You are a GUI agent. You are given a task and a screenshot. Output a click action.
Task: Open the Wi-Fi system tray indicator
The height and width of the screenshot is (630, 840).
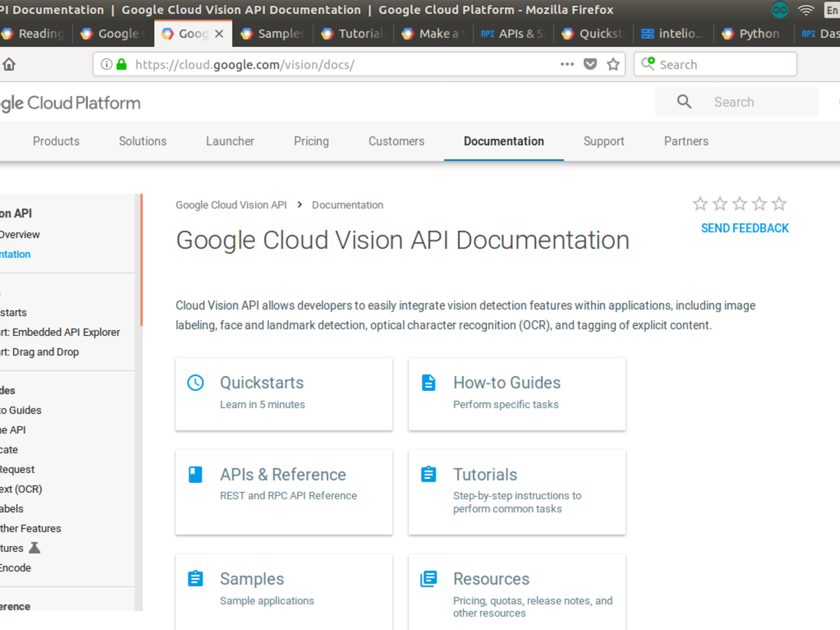tap(806, 10)
